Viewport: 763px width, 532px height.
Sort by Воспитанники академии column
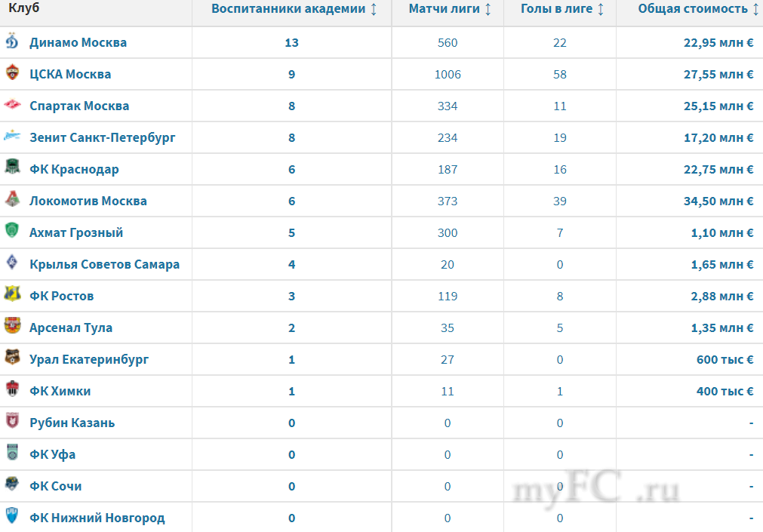tap(373, 9)
